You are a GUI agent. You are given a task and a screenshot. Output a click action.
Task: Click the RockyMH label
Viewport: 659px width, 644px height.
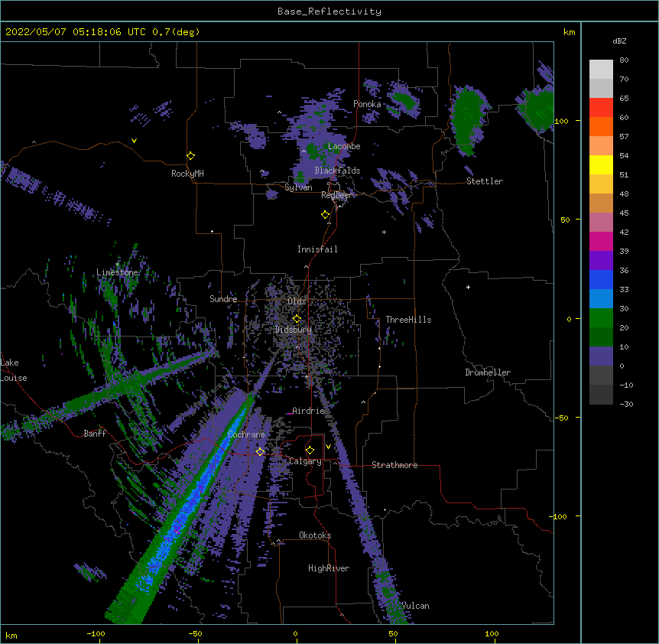click(187, 174)
